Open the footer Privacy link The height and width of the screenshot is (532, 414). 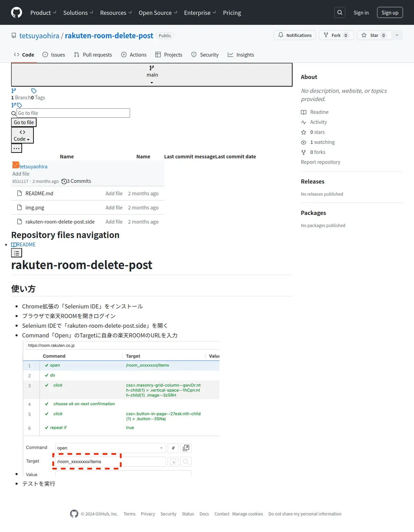[x=148, y=514]
